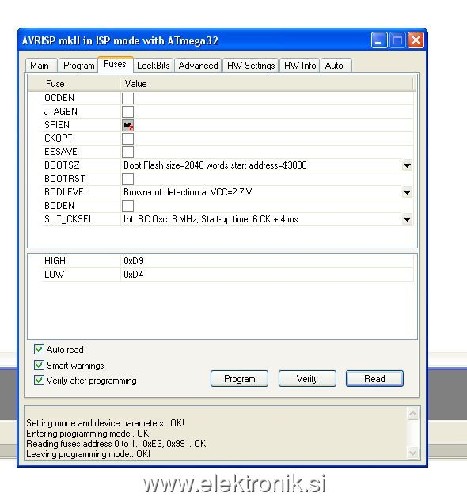Expand the SUT_CKSEL dropdown arrow
The width and height of the screenshot is (467, 500).
tap(407, 219)
